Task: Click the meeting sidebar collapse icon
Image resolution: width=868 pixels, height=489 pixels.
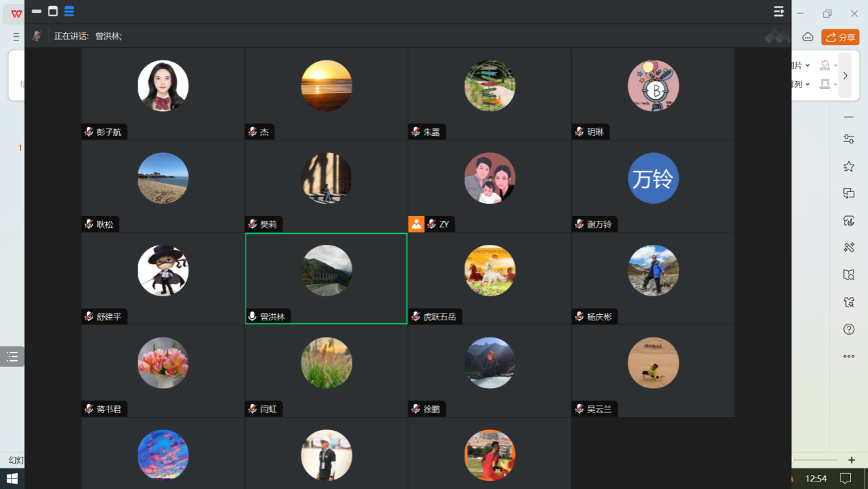Action: [x=778, y=12]
